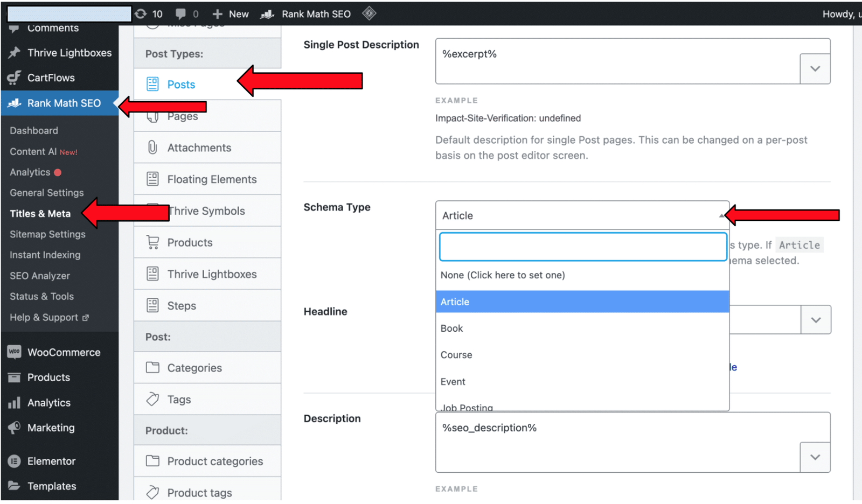
Task: Click the Posts document icon in tabs
Action: click(x=152, y=84)
